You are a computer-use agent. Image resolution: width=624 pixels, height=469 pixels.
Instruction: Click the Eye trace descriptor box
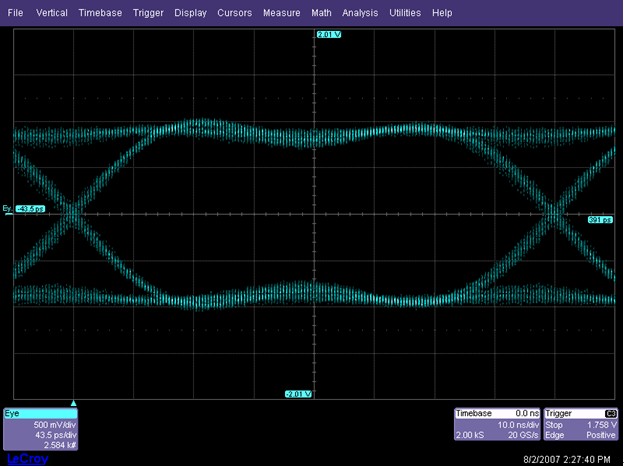pos(39,428)
